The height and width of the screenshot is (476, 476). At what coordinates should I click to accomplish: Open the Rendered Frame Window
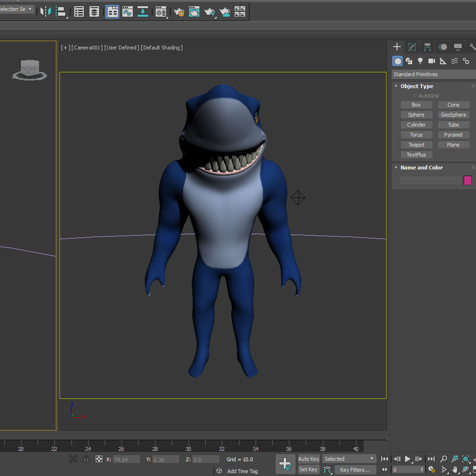pyautogui.click(x=194, y=12)
